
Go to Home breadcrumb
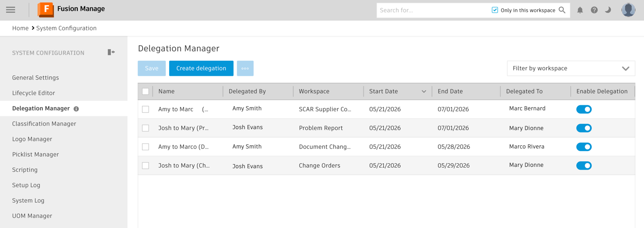tap(20, 28)
